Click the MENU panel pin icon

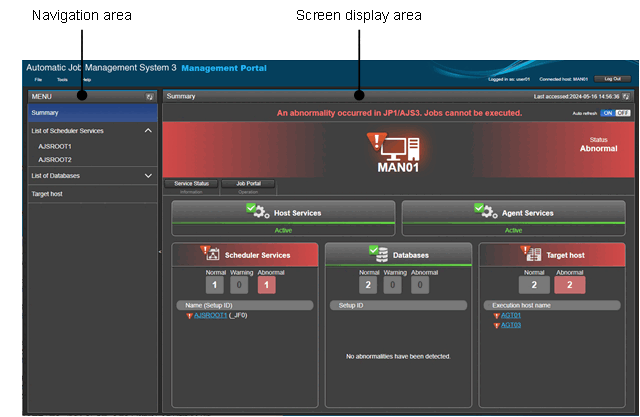point(150,96)
